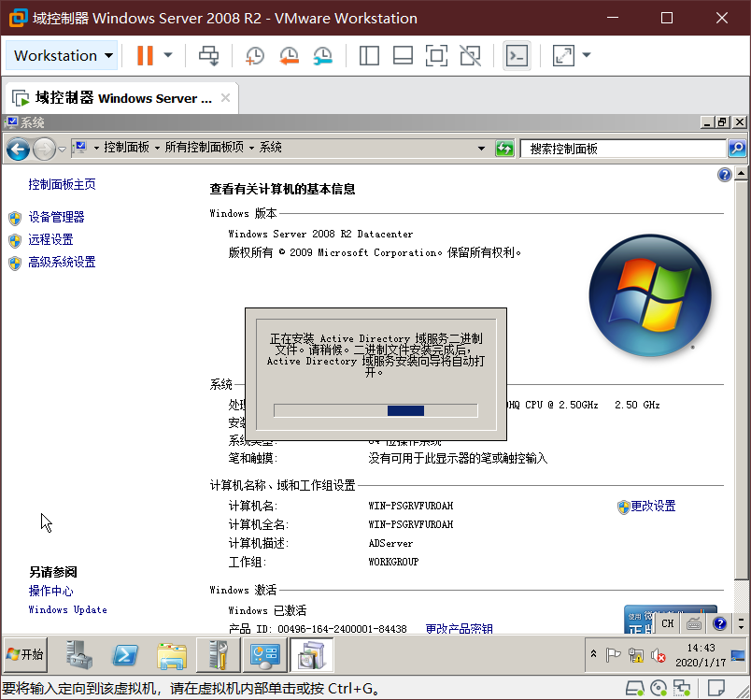Expand the address bar history dropdown
The image size is (751, 700).
pos(481,149)
